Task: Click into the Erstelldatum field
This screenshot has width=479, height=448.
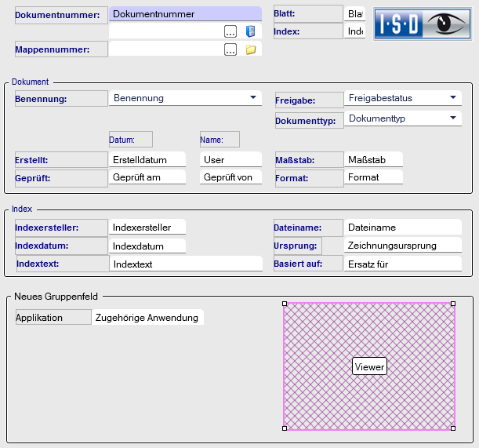Action: [x=147, y=159]
